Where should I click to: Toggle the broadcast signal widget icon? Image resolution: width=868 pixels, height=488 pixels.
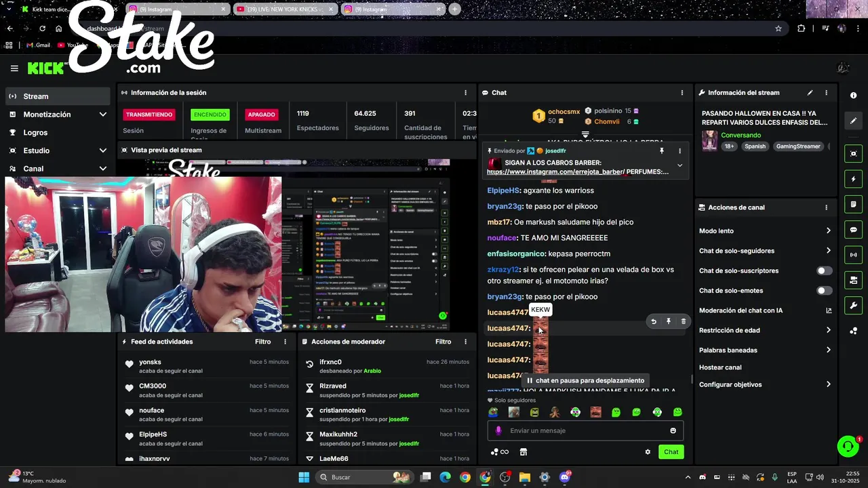[x=854, y=255]
